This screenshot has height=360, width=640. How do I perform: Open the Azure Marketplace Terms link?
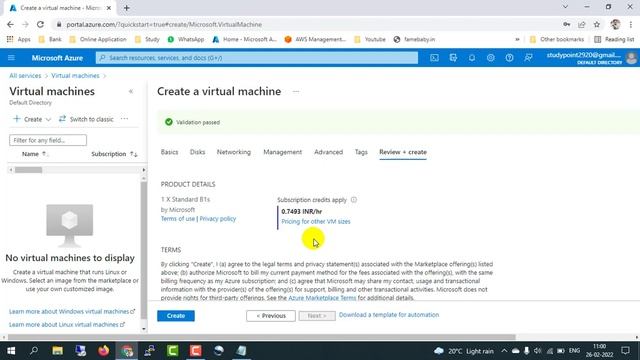click(x=322, y=298)
